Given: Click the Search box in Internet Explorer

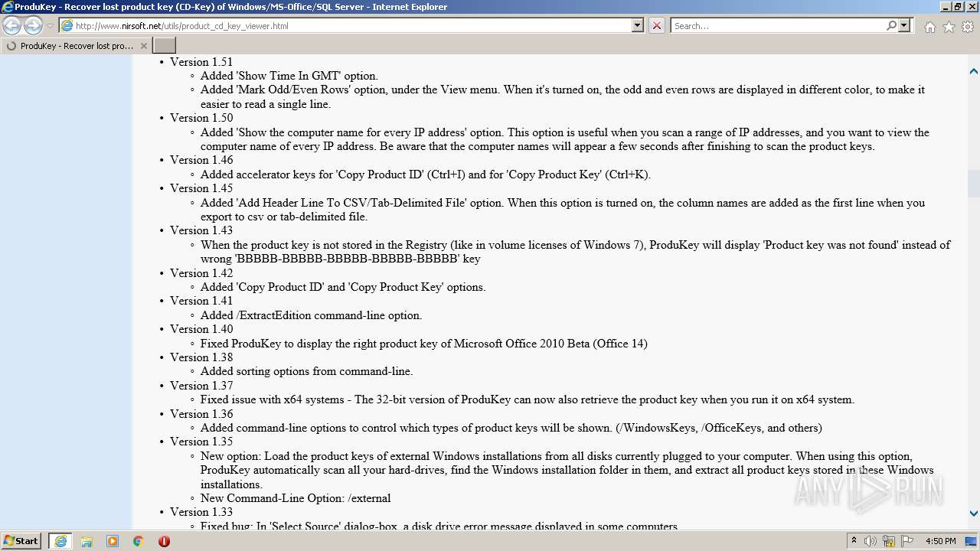Looking at the screenshot, I should tap(777, 26).
